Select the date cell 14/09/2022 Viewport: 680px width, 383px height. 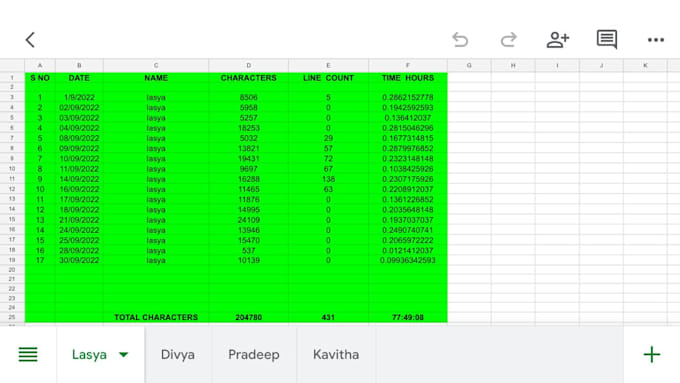79,179
